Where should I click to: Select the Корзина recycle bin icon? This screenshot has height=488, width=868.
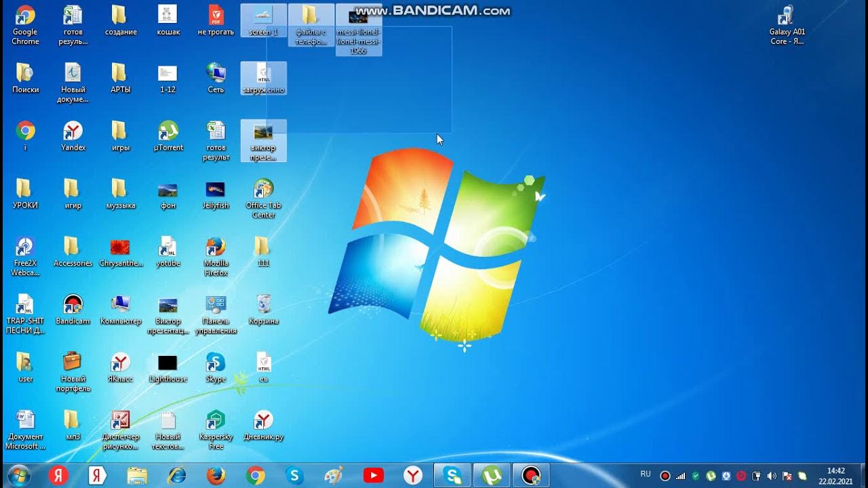264,309
